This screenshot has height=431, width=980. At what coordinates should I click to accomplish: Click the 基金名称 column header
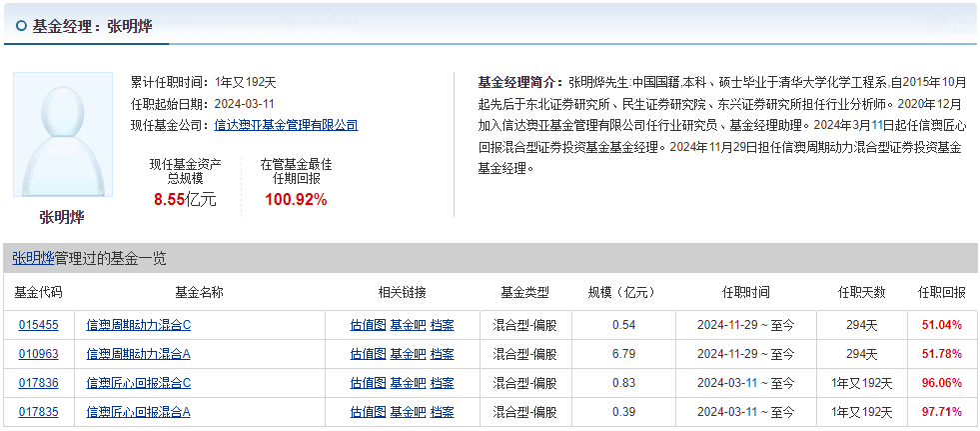pyautogui.click(x=200, y=292)
